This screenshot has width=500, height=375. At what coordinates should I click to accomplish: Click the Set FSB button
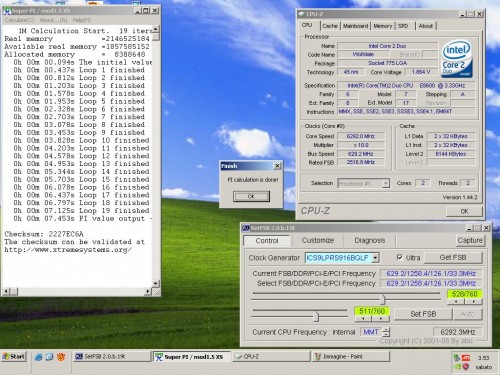coord(423,314)
